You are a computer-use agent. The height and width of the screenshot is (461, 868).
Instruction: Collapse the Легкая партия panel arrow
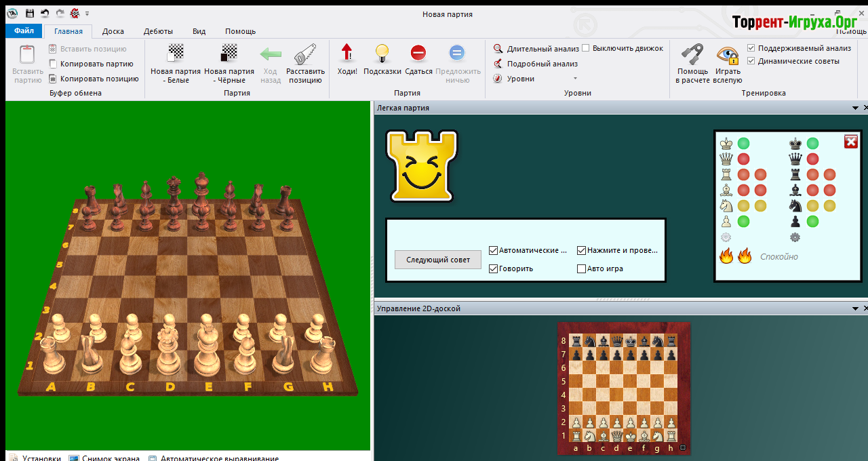click(x=856, y=108)
